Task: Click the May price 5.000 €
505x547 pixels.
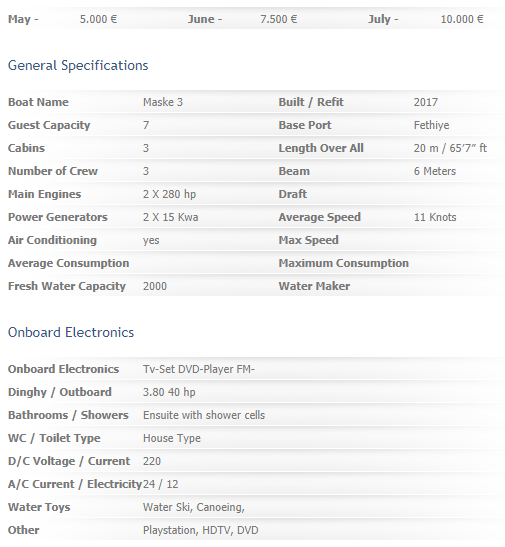Action: pos(98,19)
